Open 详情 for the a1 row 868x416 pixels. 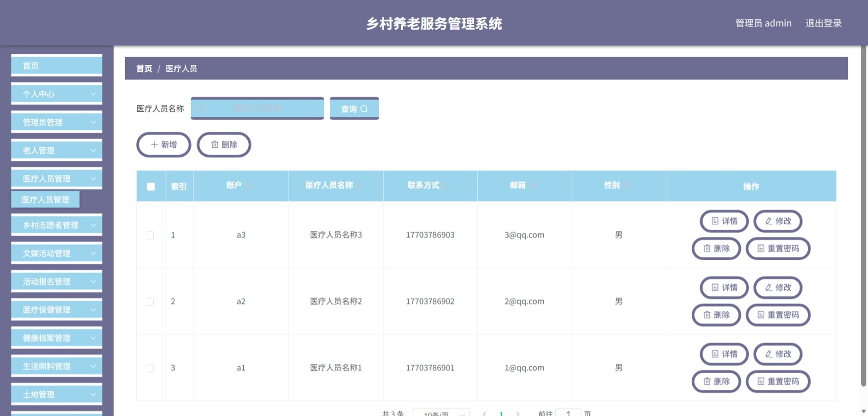click(x=724, y=354)
